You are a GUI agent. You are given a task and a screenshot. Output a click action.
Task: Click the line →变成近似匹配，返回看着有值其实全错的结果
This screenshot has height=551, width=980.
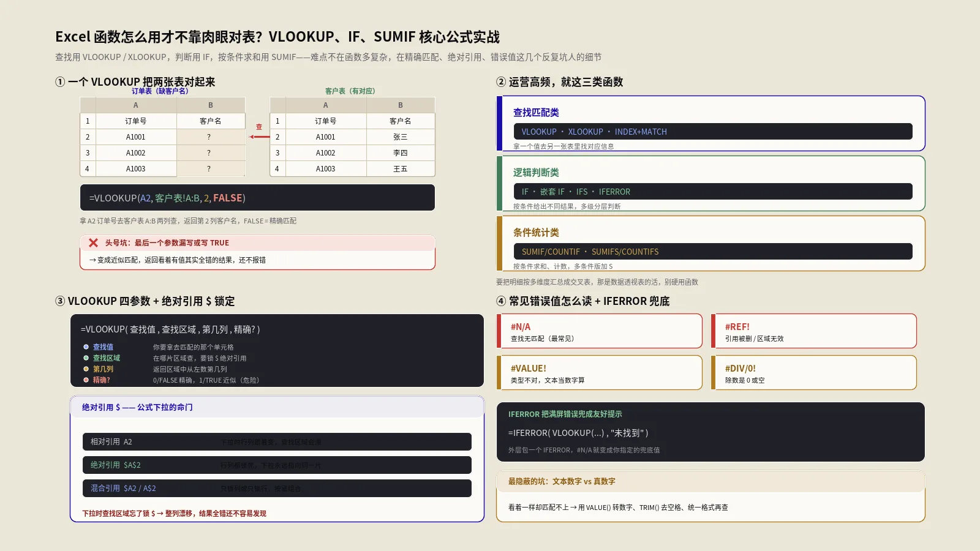tap(178, 260)
